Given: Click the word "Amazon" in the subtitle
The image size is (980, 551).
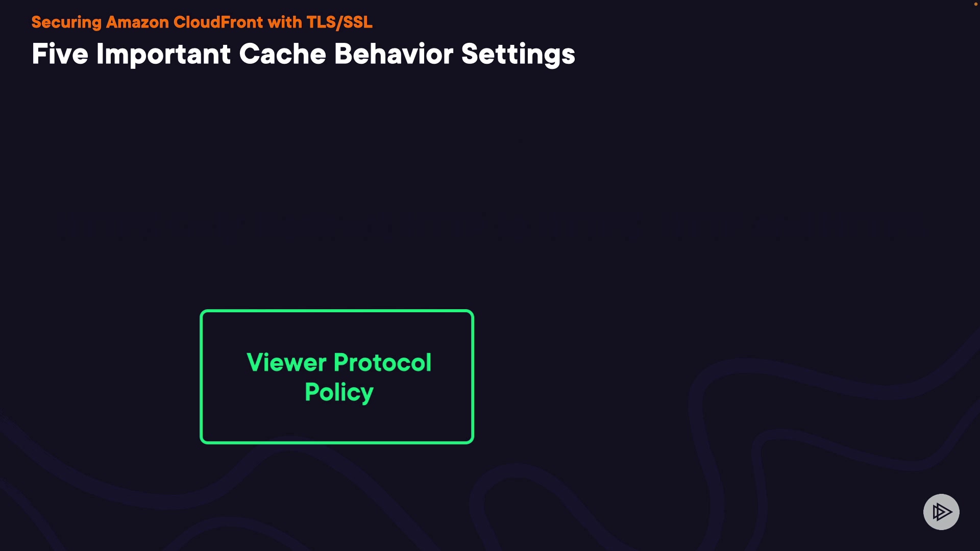Looking at the screenshot, I should coord(137,22).
